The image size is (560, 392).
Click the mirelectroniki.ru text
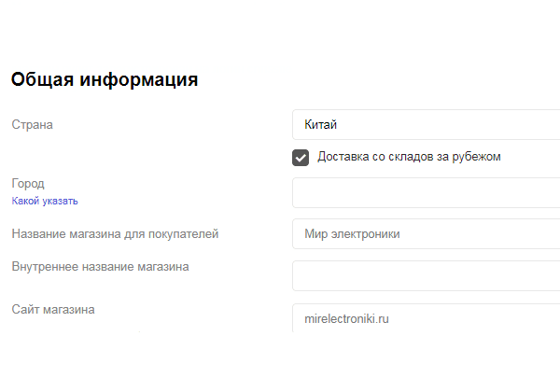point(346,319)
